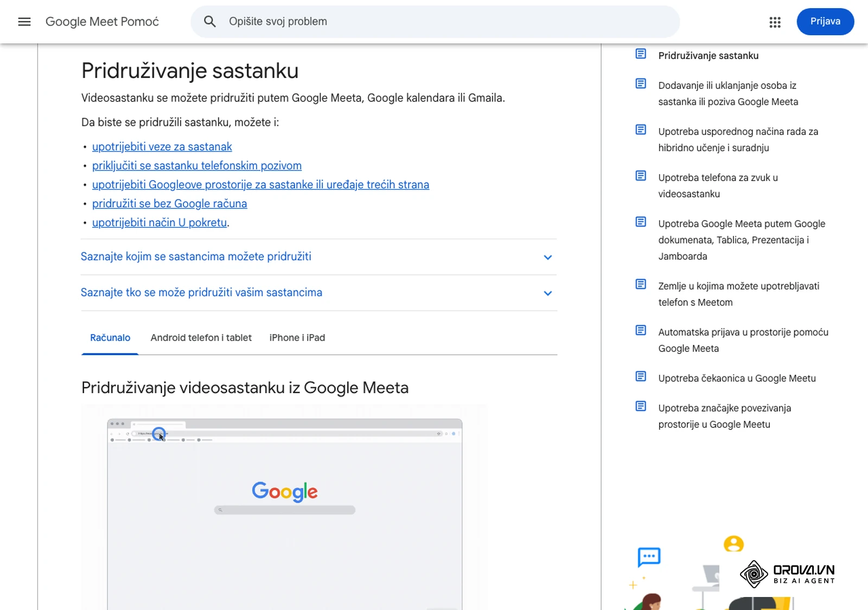The image size is (868, 610).
Task: Expand chevron for Saznajte kojim se sastancima
Action: (x=548, y=258)
